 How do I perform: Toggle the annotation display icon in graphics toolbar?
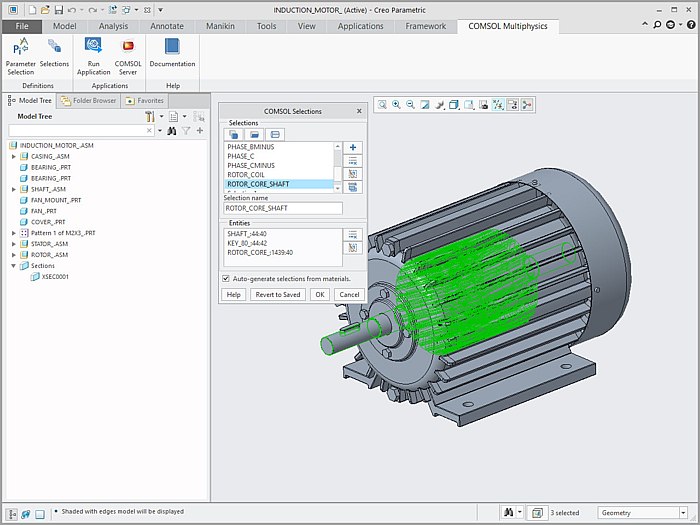pyautogui.click(x=512, y=104)
